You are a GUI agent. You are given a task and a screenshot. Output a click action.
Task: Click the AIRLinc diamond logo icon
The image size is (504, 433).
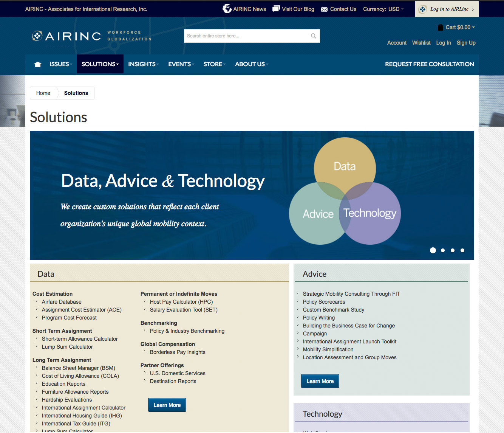point(423,9)
